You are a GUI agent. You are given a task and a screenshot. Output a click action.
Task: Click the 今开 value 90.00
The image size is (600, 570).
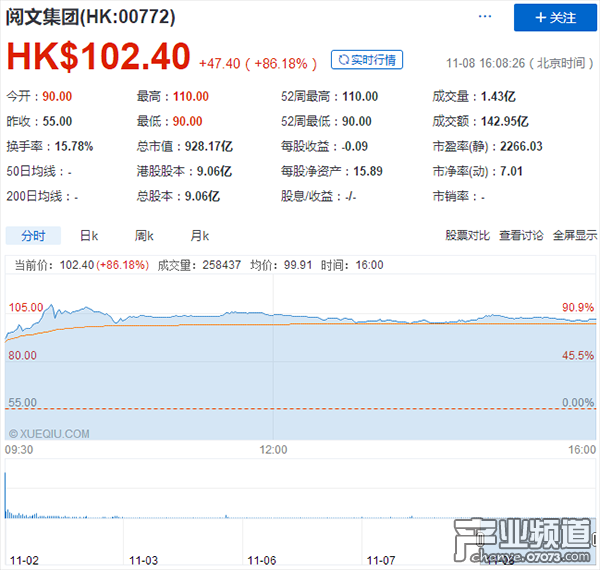[57, 96]
